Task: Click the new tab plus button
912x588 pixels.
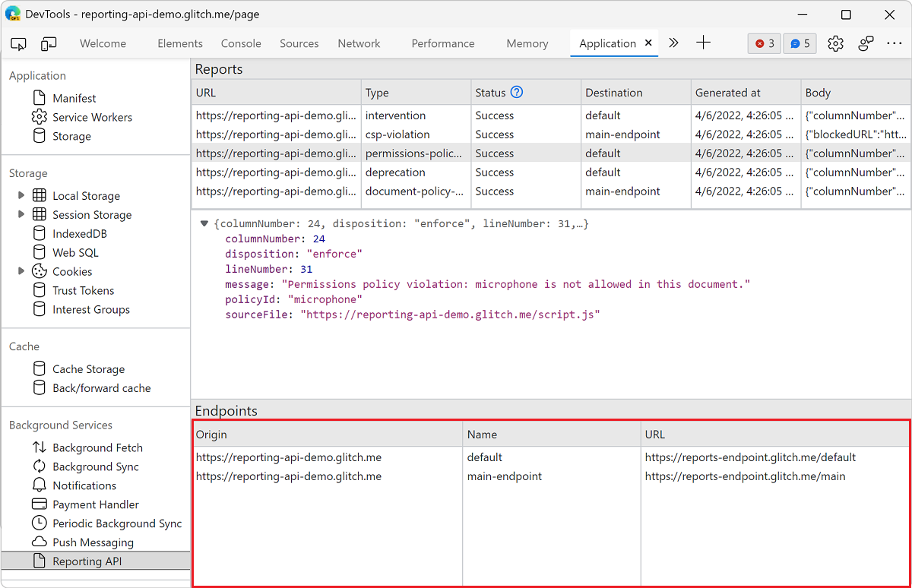Action: tap(703, 43)
